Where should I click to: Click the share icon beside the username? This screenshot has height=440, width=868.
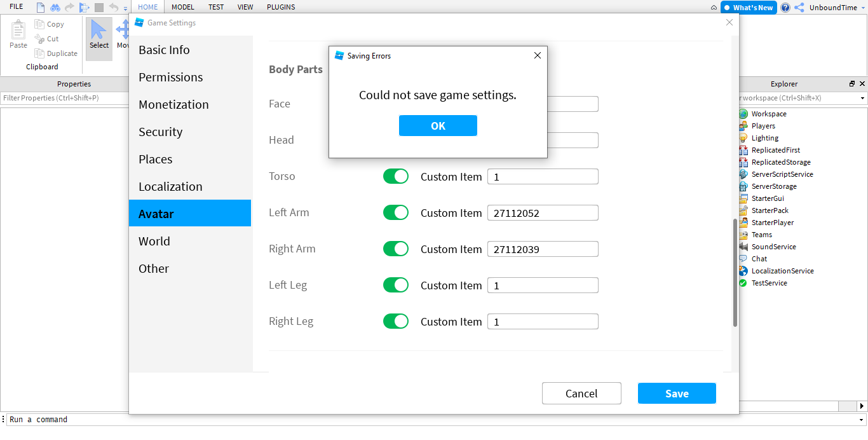point(799,8)
